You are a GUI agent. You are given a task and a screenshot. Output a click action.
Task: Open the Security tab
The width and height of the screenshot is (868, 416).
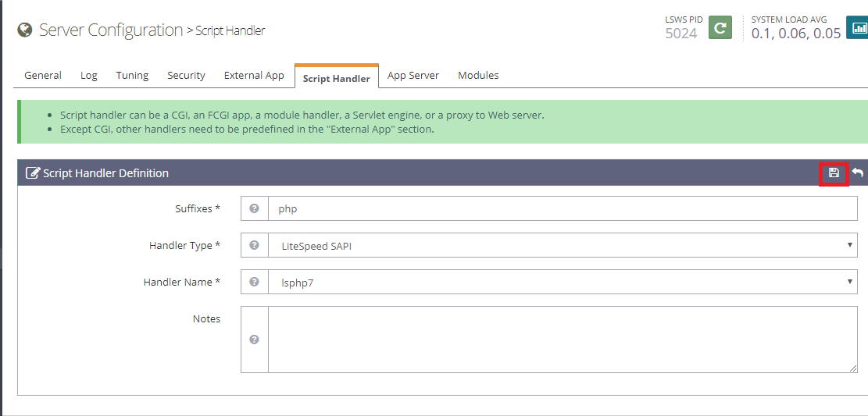(186, 75)
